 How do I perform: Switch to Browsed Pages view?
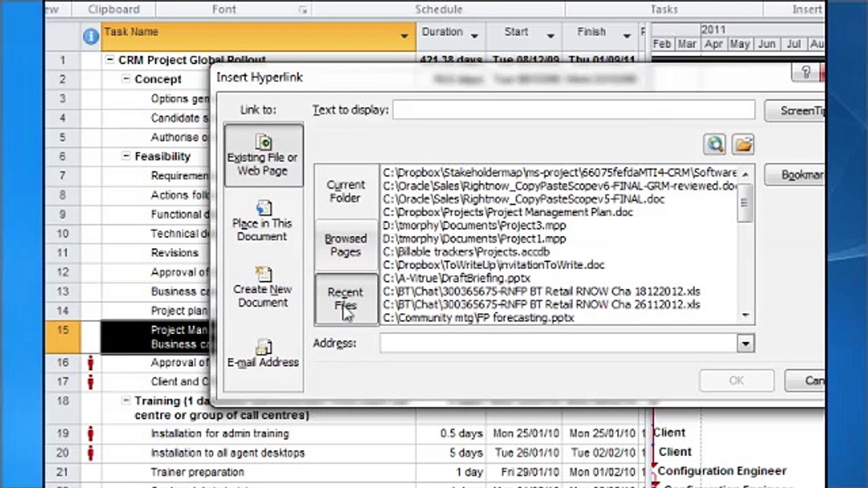pos(346,245)
